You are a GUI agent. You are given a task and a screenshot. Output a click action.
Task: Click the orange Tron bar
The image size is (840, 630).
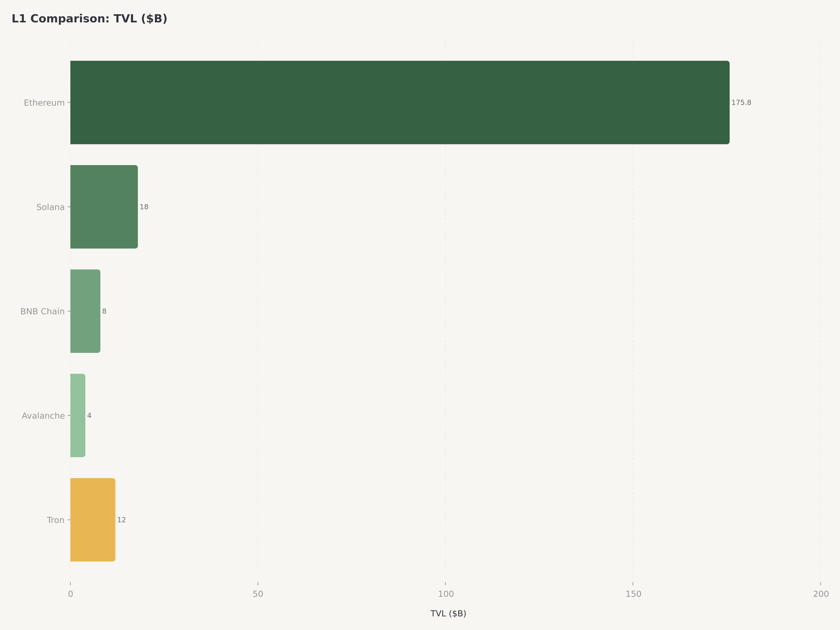tap(93, 520)
